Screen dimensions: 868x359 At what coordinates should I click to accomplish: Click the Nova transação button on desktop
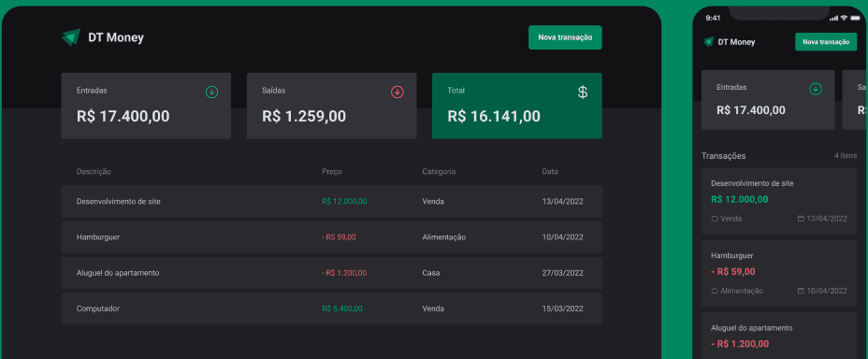pos(565,37)
